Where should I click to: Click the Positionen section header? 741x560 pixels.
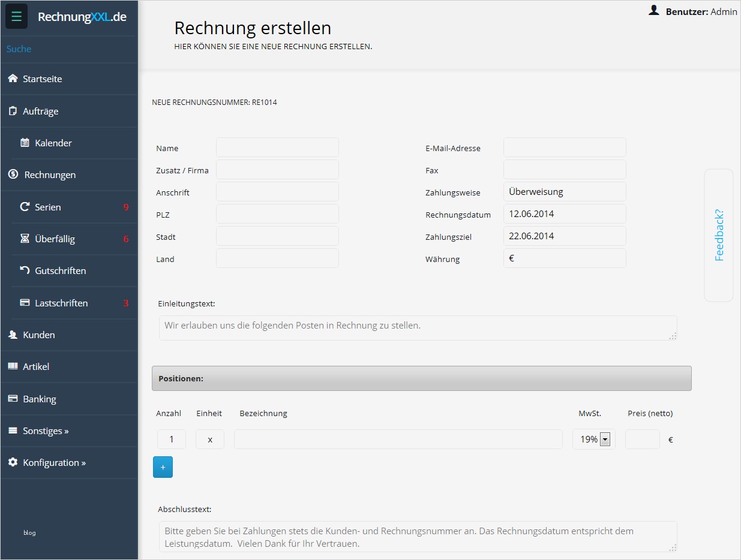(x=421, y=378)
